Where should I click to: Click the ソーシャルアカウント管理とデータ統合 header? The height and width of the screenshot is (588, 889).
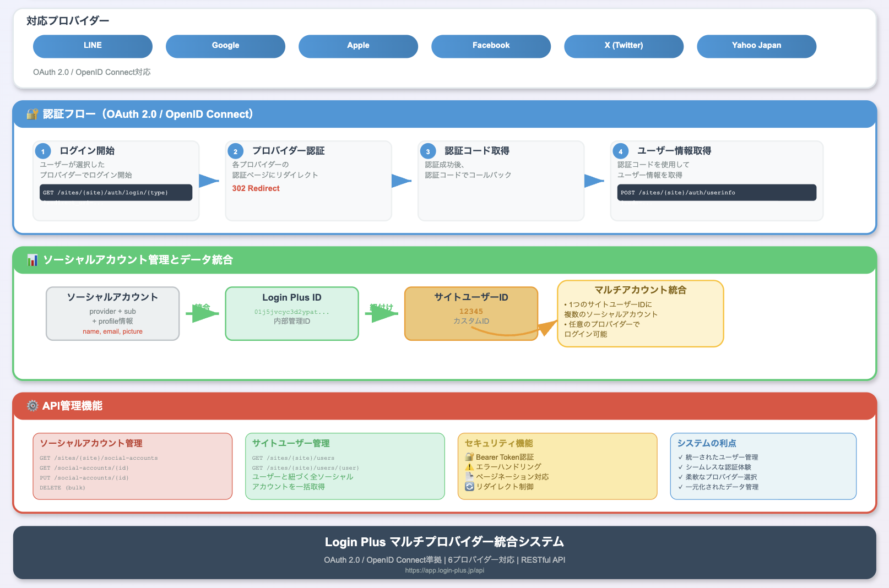pyautogui.click(x=138, y=260)
